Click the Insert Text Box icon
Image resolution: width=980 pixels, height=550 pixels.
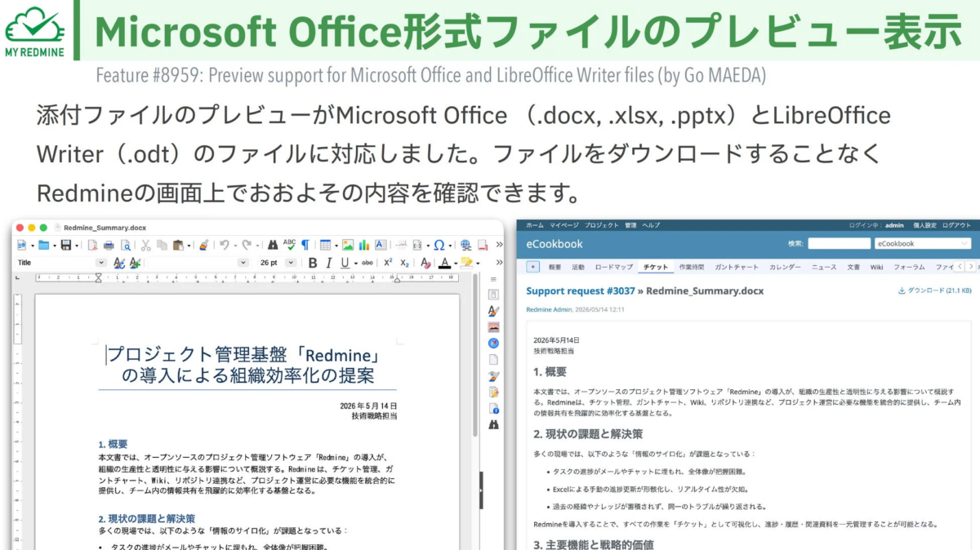(x=381, y=244)
